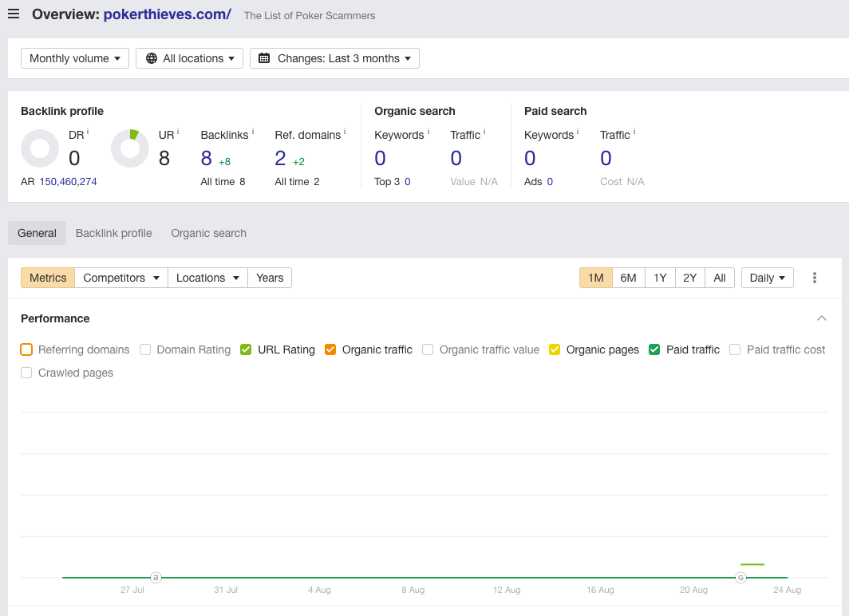Viewport: 849px width, 616px height.
Task: Switch to the Organic search tab
Action: click(x=208, y=233)
